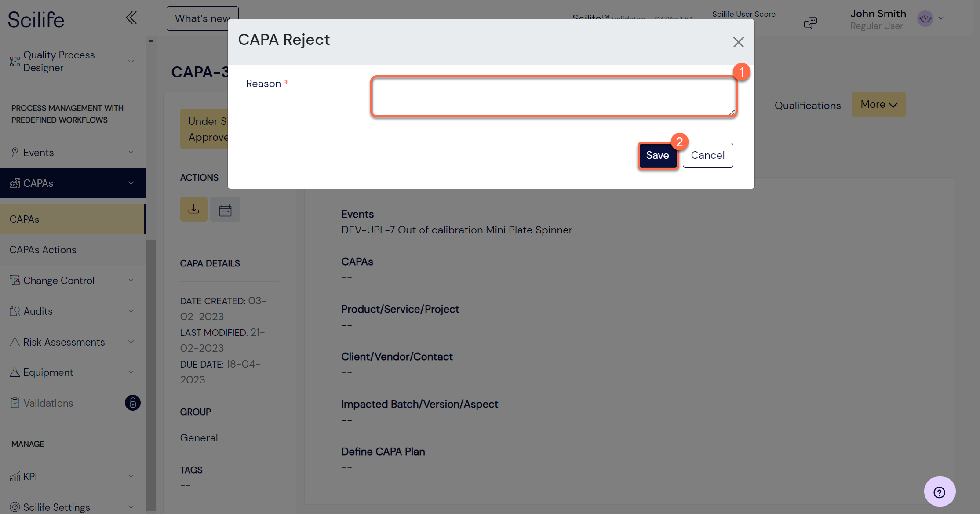This screenshot has width=980, height=514.
Task: Expand the KPI chevron
Action: coord(131,476)
